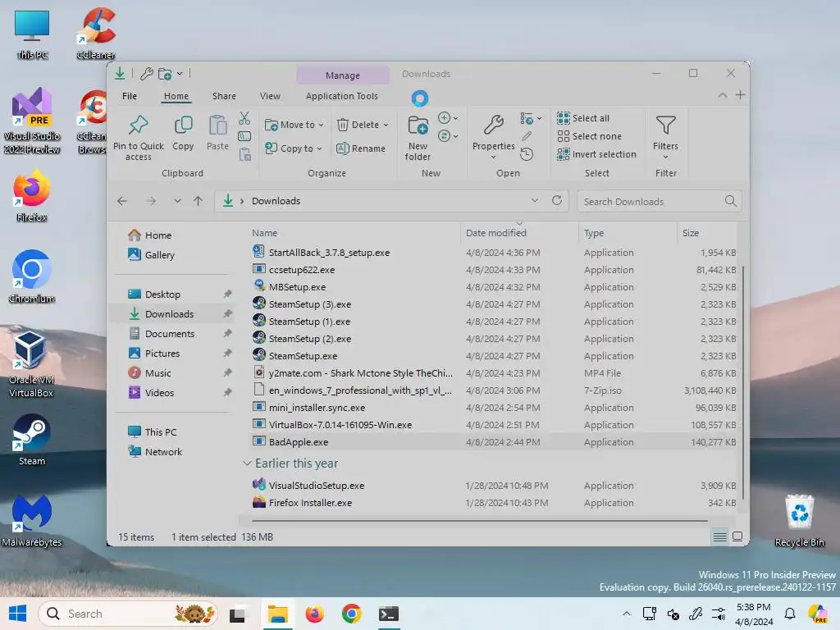Go up one folder level arrow
Viewport: 840px width, 630px height.
coord(199,201)
